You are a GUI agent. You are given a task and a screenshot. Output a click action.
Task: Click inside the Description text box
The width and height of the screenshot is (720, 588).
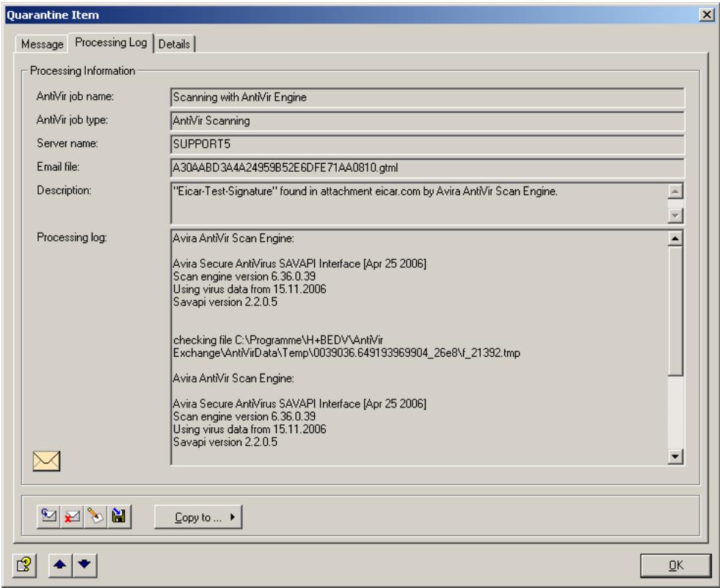(x=419, y=203)
